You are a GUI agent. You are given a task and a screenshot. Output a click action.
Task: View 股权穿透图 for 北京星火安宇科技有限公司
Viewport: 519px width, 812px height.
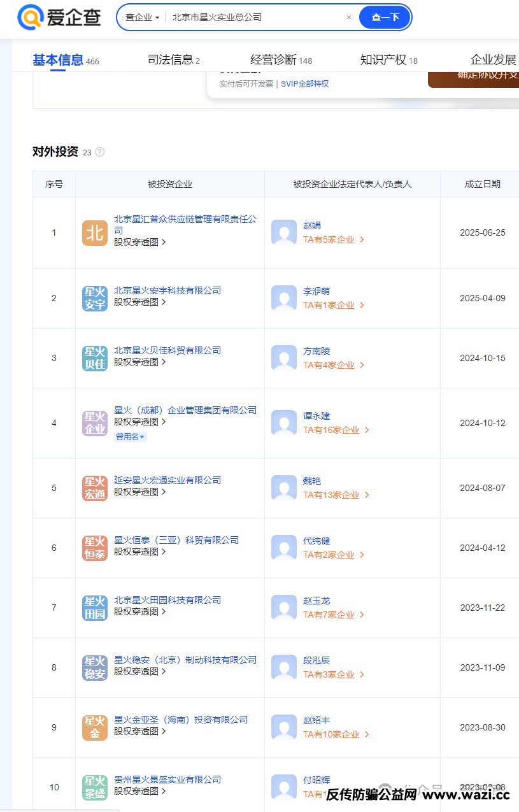(140, 302)
